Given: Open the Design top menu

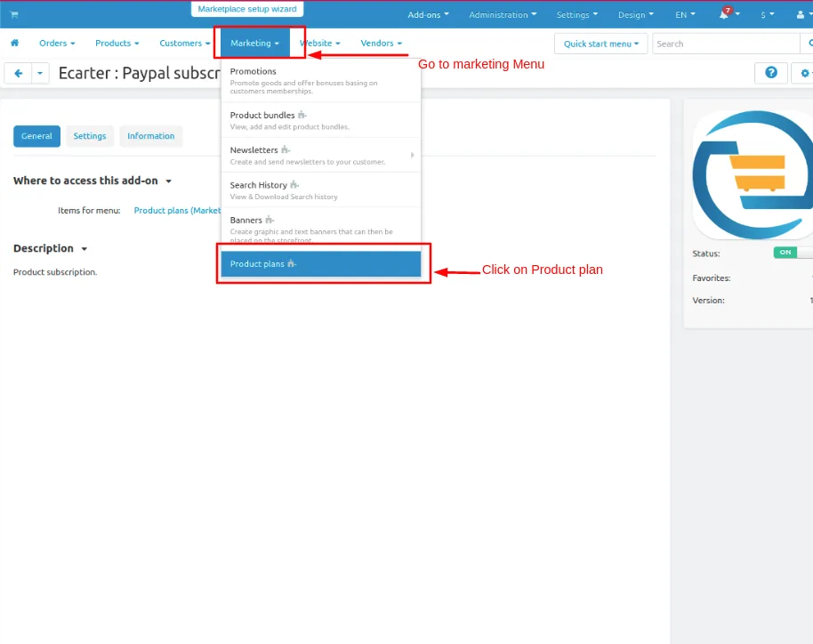Looking at the screenshot, I should pos(636,14).
